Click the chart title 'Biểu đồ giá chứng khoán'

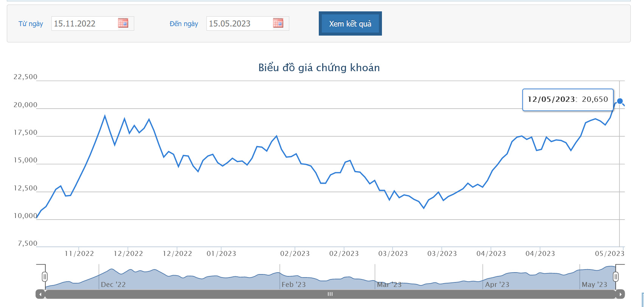319,67
